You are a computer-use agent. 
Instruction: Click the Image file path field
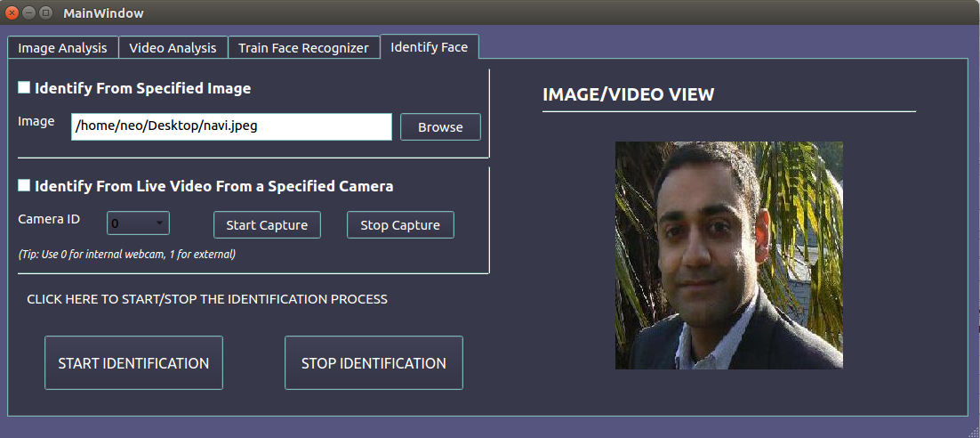(x=231, y=126)
